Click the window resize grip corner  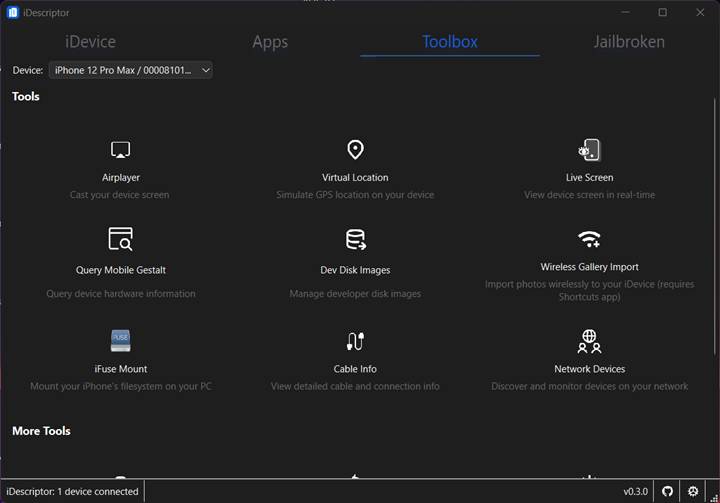714,497
